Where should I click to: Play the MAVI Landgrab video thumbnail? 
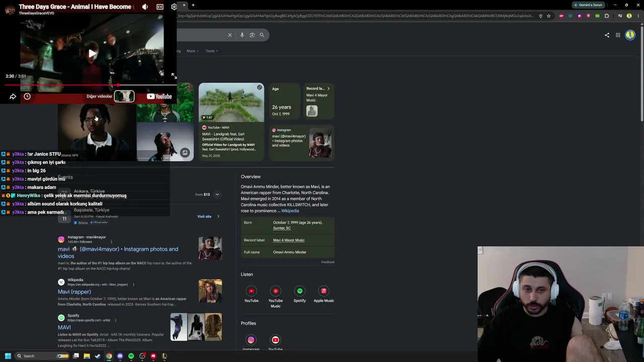[x=231, y=103]
